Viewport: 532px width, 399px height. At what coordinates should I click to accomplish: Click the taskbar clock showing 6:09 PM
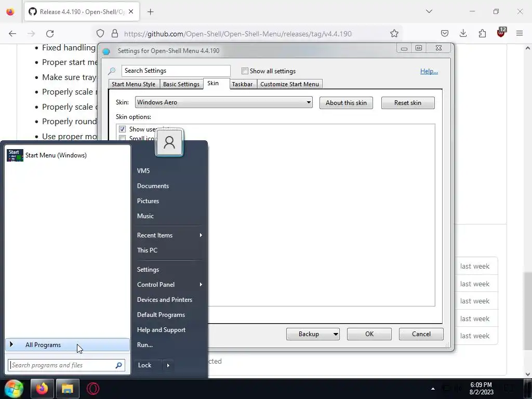tap(481, 389)
